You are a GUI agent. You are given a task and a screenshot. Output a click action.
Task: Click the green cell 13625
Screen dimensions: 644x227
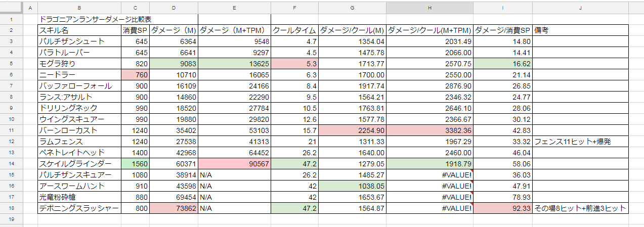(x=234, y=64)
